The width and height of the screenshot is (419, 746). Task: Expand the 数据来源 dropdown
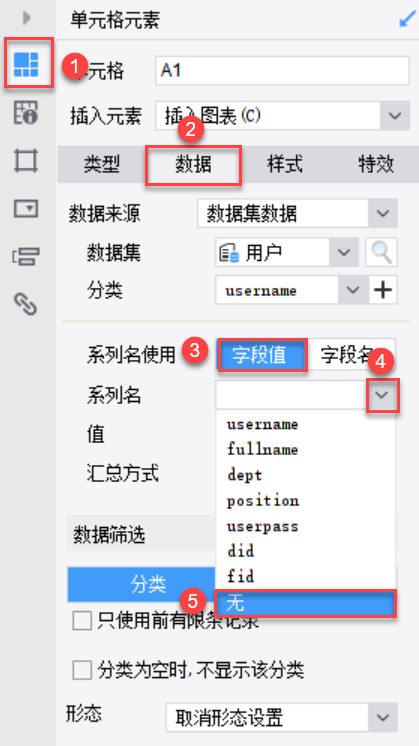point(383,213)
